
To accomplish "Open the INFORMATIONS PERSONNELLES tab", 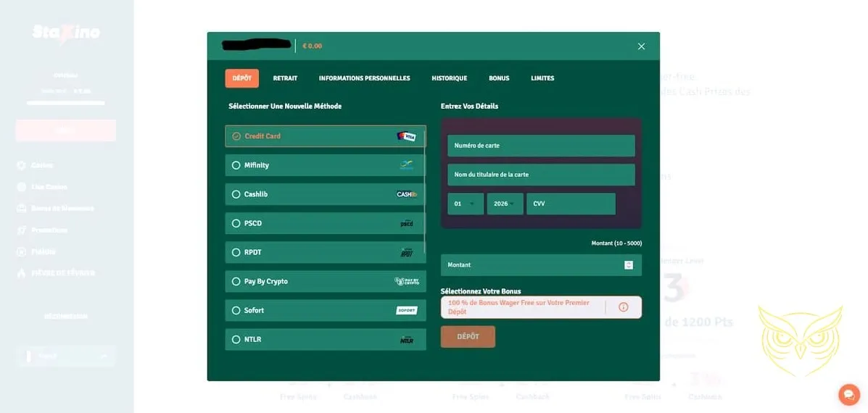I will pyautogui.click(x=364, y=78).
